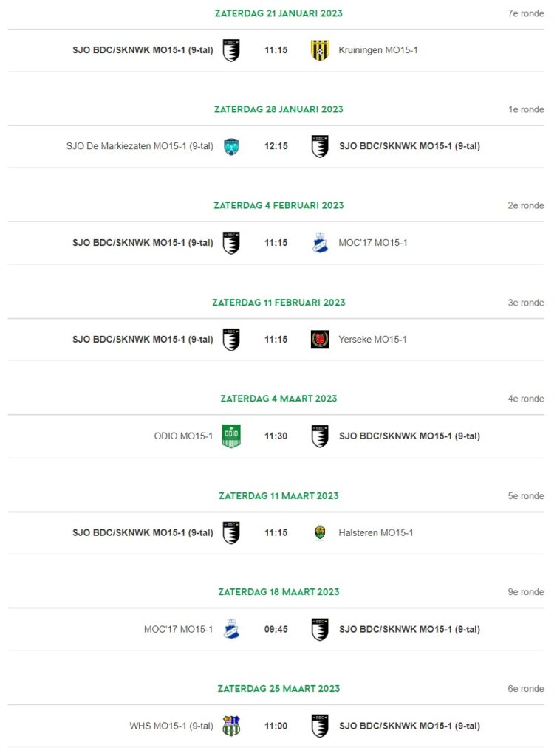Click the Zaterdag 11 Februari 2023 heading
Screen dimensions: 557x756
click(x=278, y=303)
